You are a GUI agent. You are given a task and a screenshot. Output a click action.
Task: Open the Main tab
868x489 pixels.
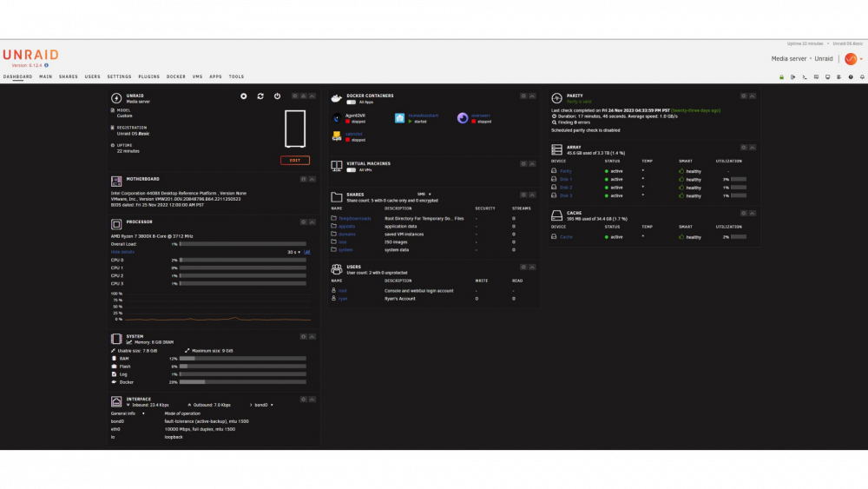[45, 77]
